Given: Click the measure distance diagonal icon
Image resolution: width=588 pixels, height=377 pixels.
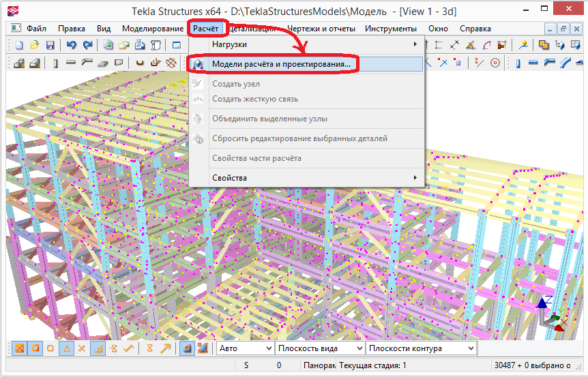Looking at the screenshot, I should 454,46.
